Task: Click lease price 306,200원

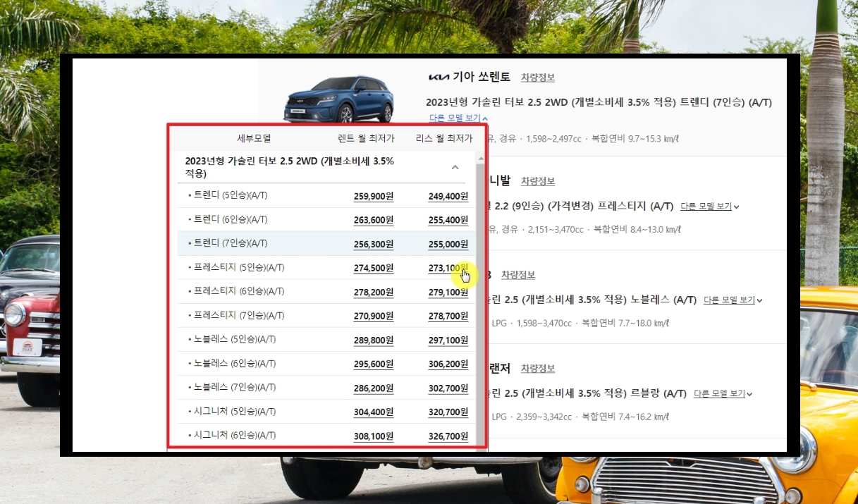Action: 448,364
